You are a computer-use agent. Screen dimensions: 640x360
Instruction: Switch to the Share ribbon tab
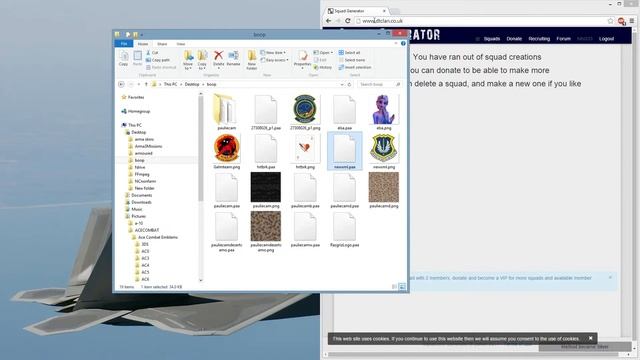162,44
